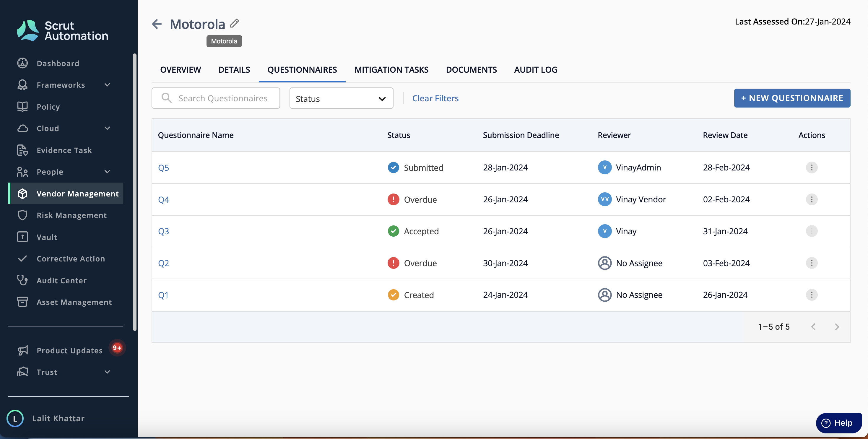The image size is (868, 439).
Task: Open the Dashboard sidebar icon
Action: (x=22, y=63)
